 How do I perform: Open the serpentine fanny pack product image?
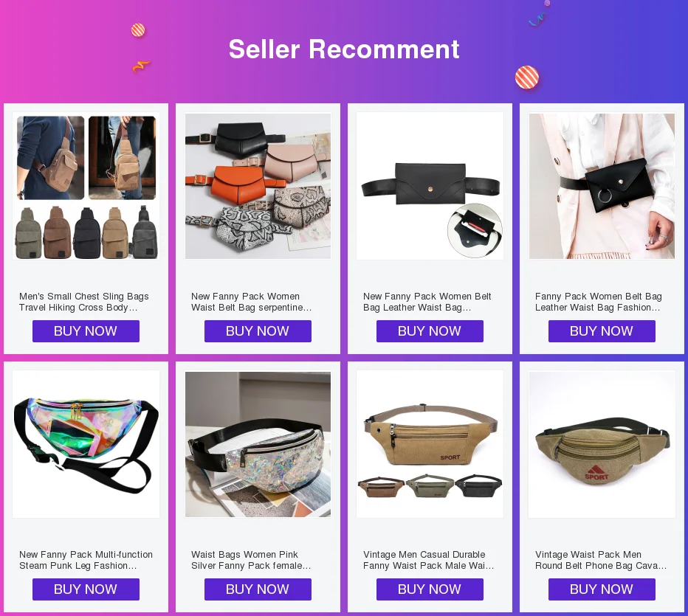coord(258,187)
